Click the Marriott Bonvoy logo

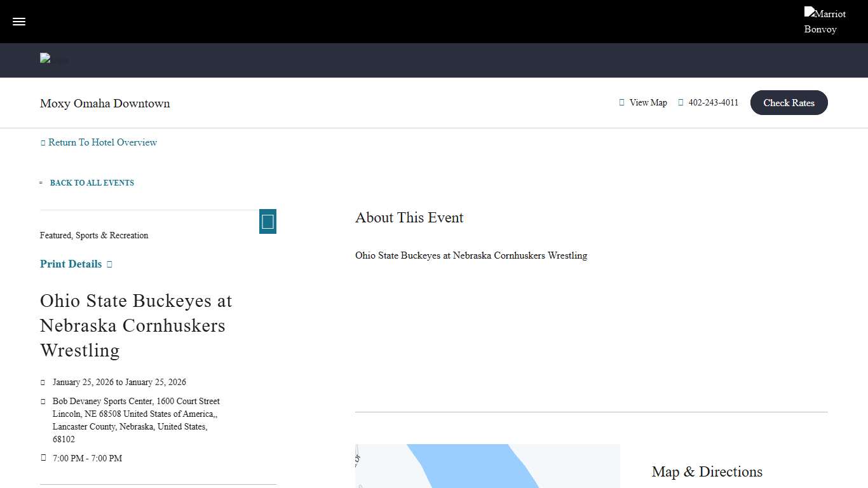(824, 21)
